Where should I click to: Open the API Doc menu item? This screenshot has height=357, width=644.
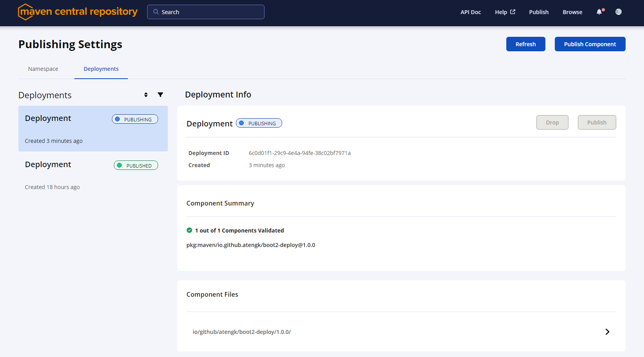(x=470, y=12)
